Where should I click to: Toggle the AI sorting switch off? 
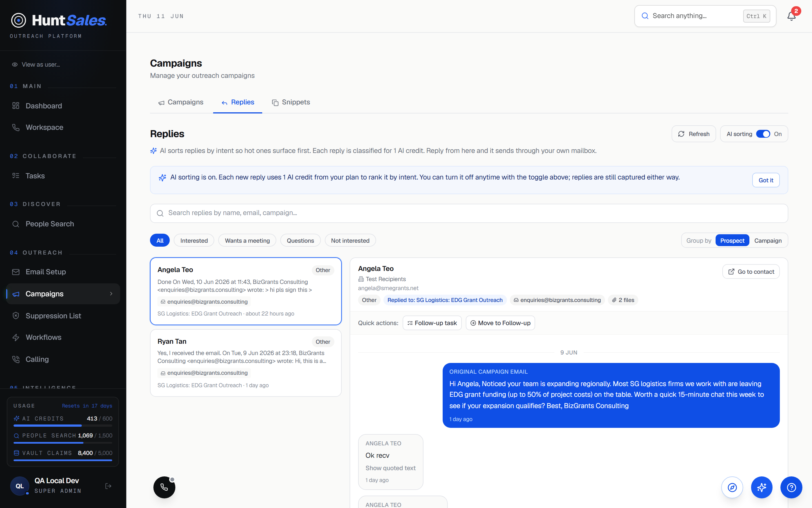point(763,134)
